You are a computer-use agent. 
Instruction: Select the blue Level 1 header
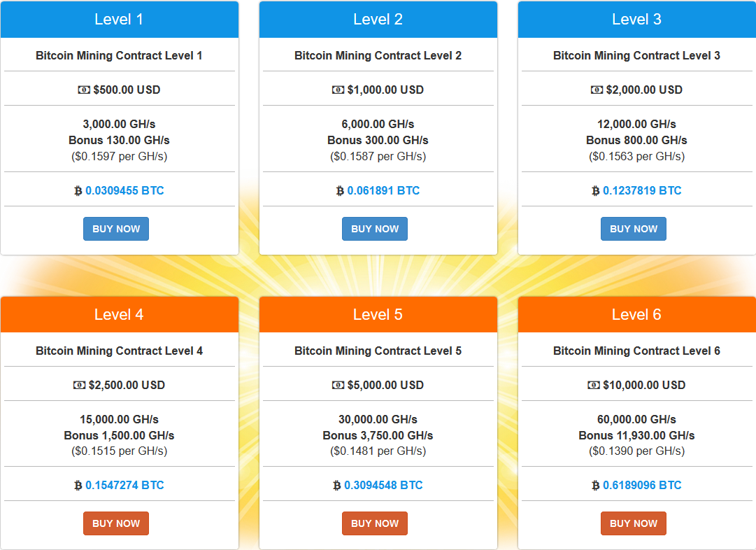[119, 20]
